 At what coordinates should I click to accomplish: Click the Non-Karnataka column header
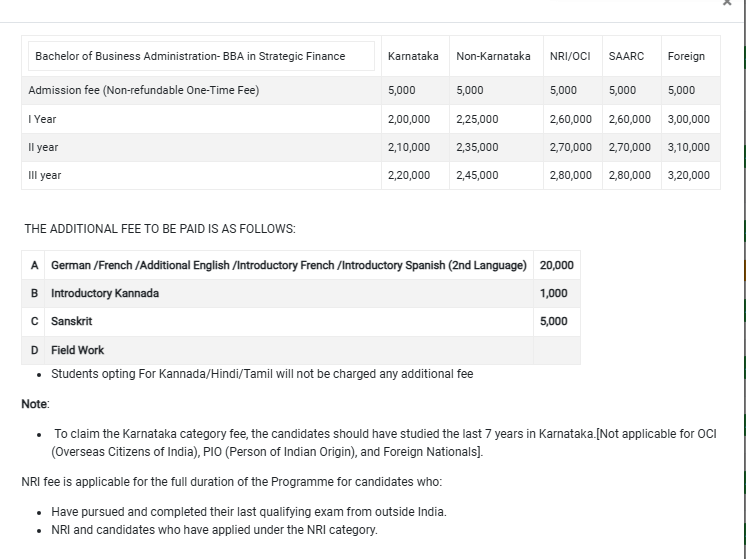(493, 56)
